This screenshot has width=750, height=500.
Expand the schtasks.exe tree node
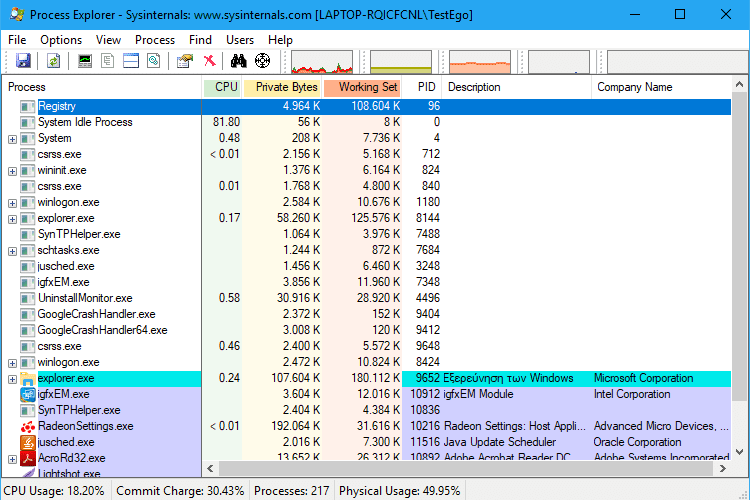(x=12, y=251)
